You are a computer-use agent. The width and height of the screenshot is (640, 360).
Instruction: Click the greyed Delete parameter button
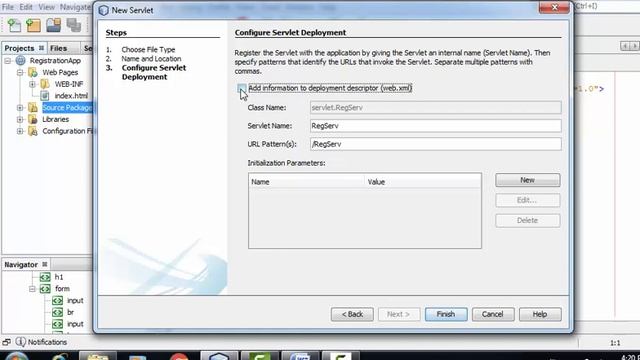pyautogui.click(x=527, y=220)
